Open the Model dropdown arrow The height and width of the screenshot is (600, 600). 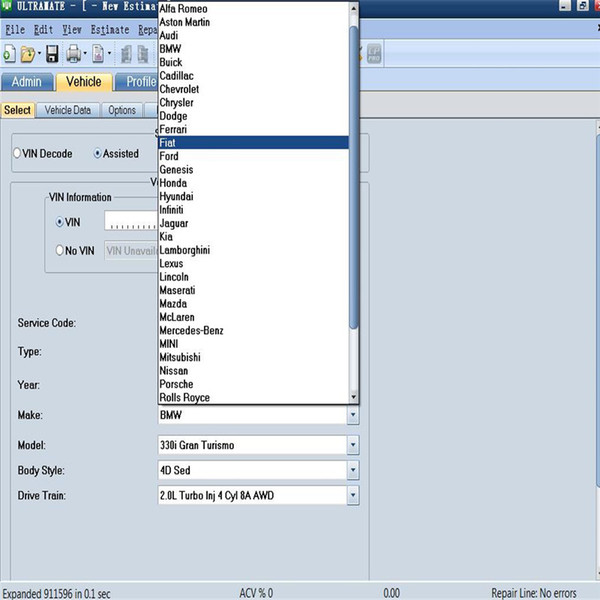(353, 445)
